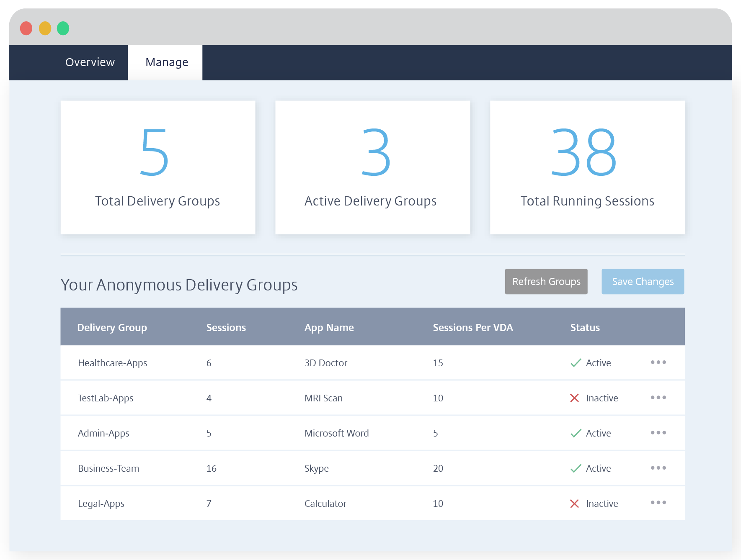Screen dimensions: 741x560
Task: Toggle the Business-Team Active status checkmark
Action: tap(576, 468)
